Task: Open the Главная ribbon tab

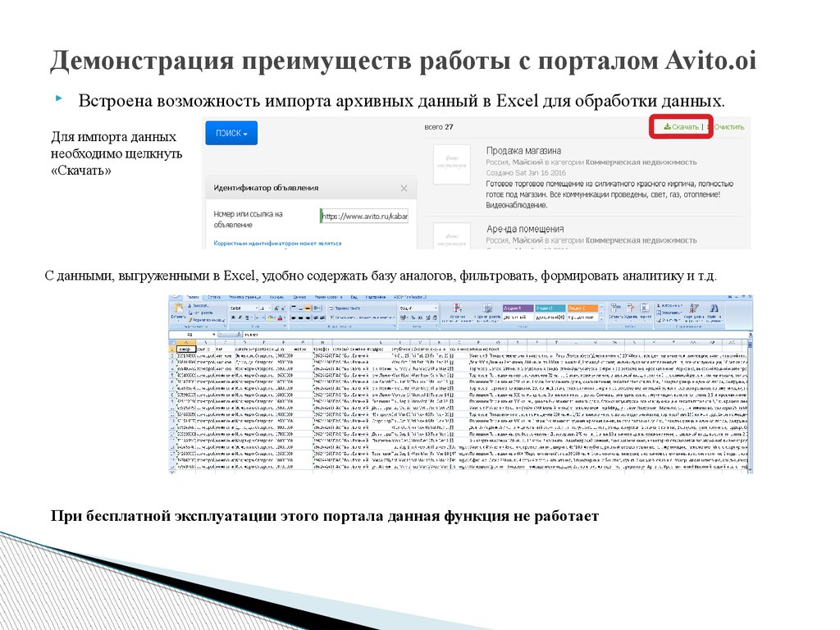Action: (193, 297)
